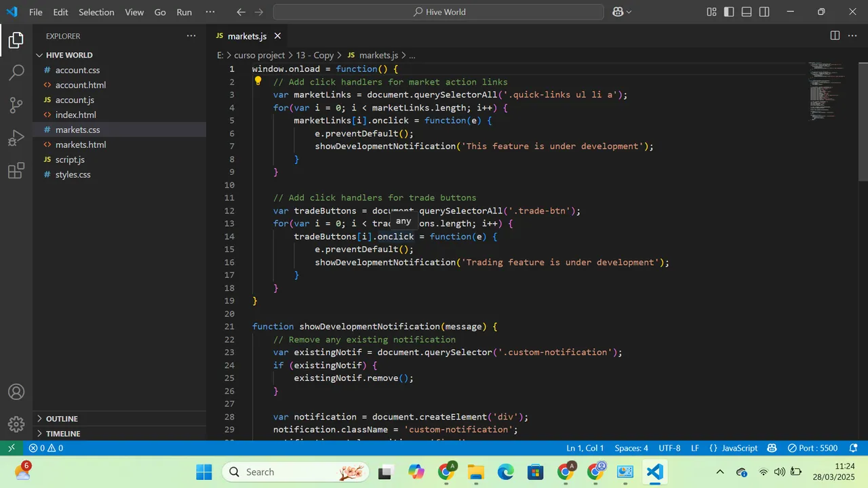Screen dimensions: 868x488
Task: Toggle Primary Side Bar visibility
Action: coord(729,12)
